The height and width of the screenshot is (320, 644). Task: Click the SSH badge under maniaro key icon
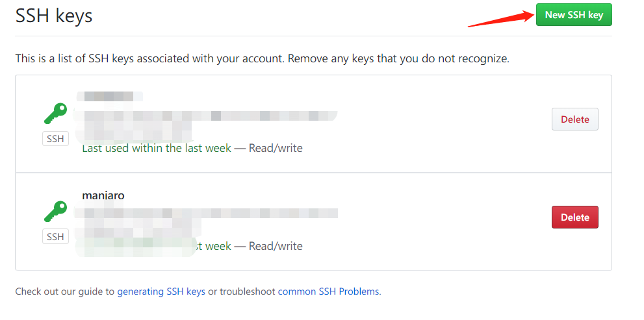click(x=55, y=236)
